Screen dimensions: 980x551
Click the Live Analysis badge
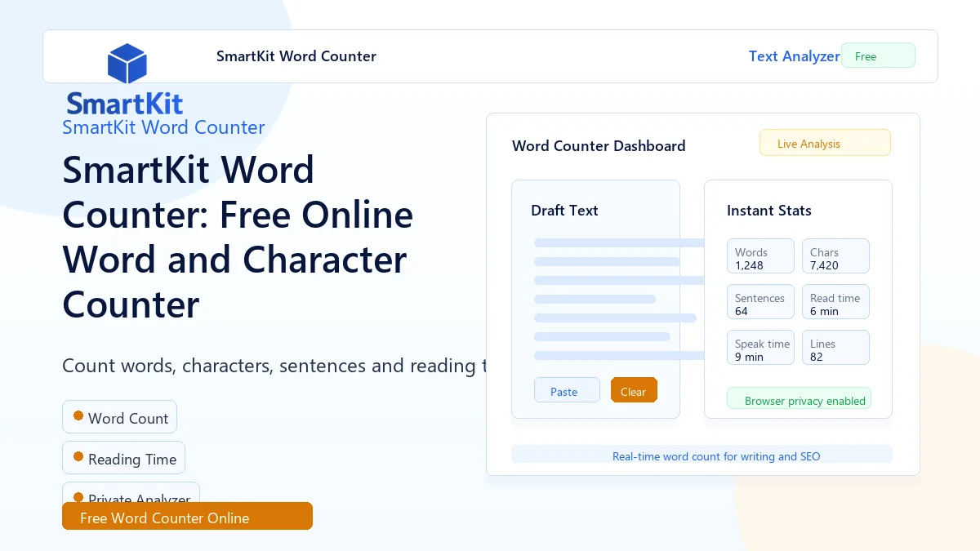(x=825, y=143)
